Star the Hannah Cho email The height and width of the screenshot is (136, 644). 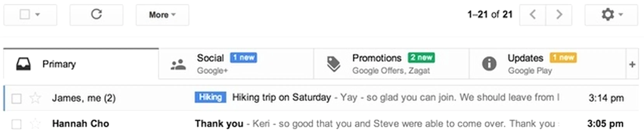(35, 124)
